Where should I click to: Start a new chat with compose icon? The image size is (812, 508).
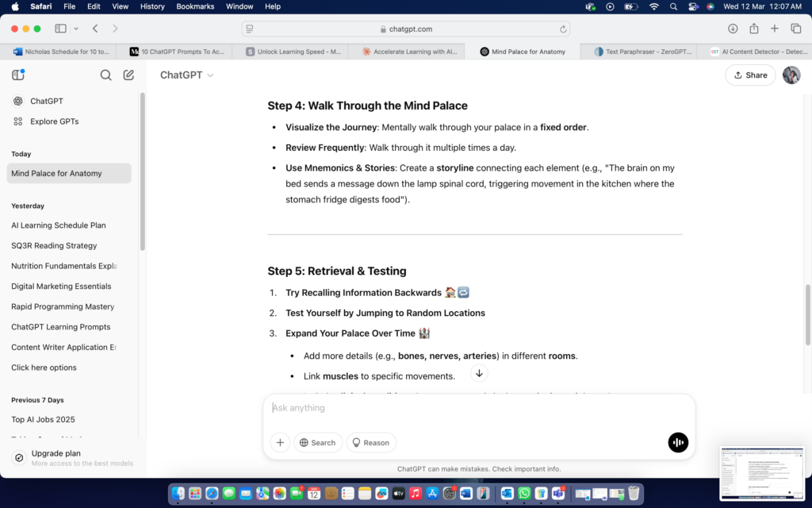pyautogui.click(x=128, y=75)
